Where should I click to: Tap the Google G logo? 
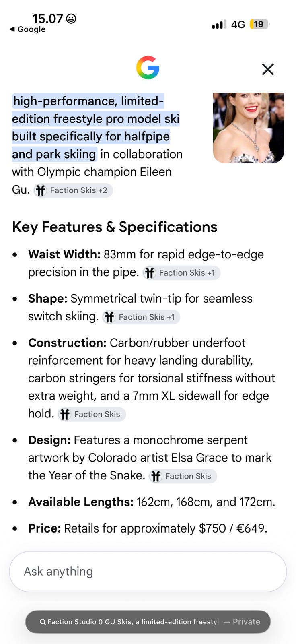(x=148, y=68)
